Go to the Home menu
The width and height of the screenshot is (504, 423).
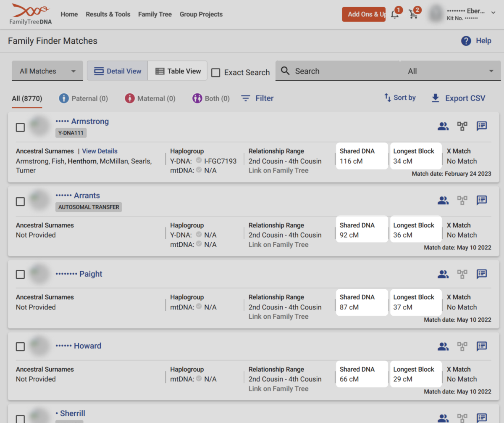(69, 14)
